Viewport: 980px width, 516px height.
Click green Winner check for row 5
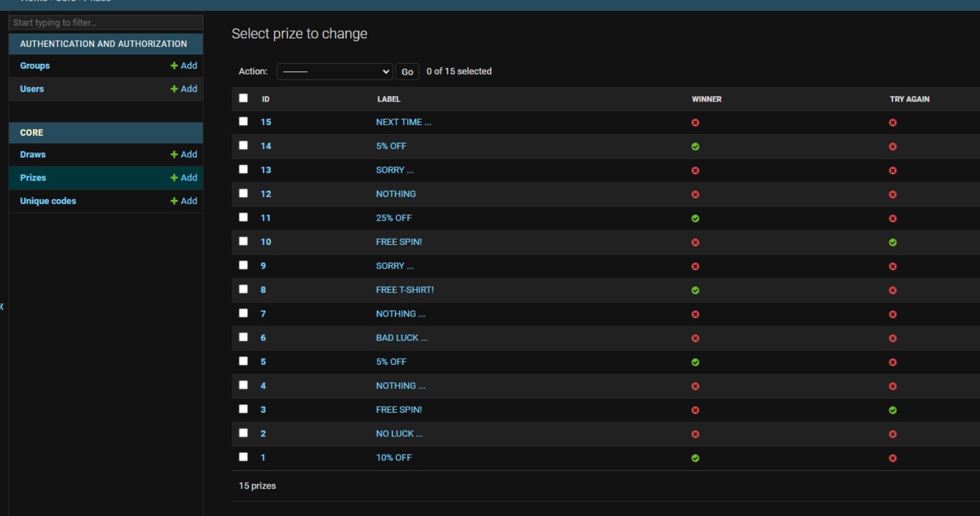point(695,362)
